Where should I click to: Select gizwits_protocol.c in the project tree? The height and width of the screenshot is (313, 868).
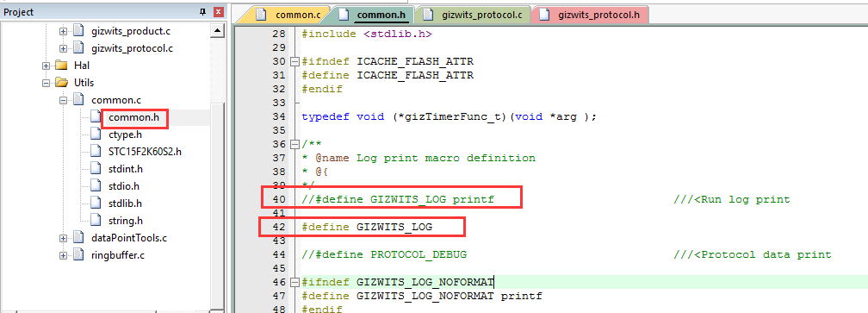click(x=132, y=48)
